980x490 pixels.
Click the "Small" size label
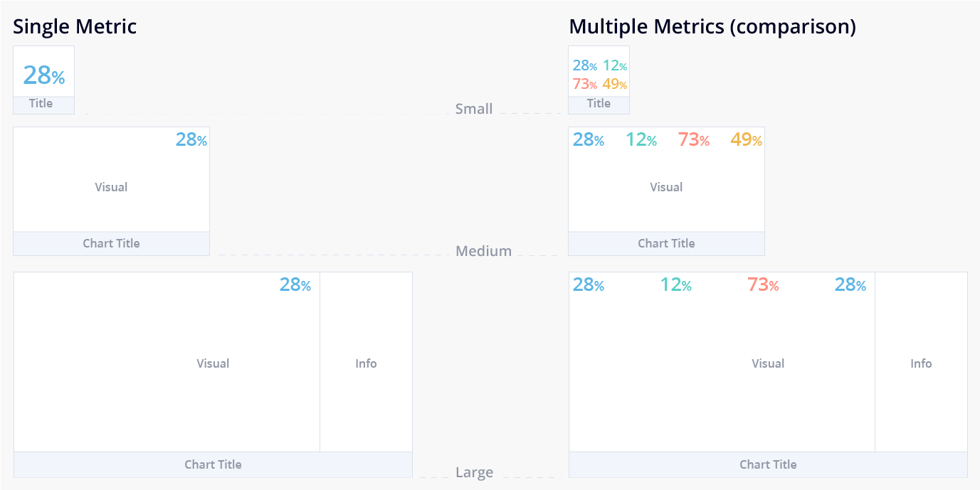point(474,109)
